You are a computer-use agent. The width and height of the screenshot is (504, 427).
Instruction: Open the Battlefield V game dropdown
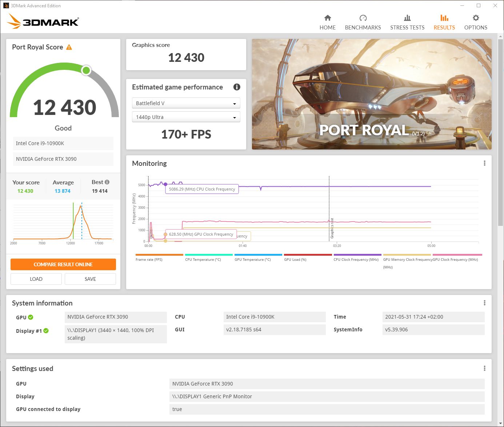coord(186,103)
